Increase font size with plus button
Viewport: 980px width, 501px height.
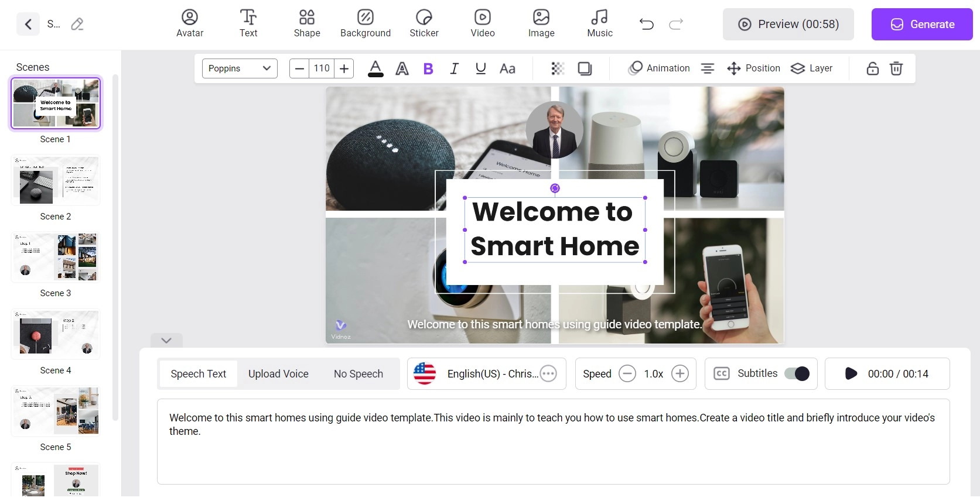[x=344, y=68]
